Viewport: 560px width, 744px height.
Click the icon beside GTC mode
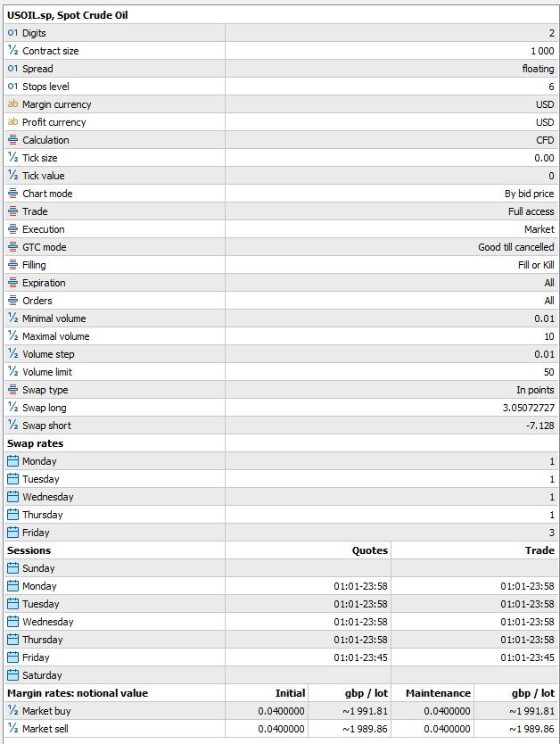tap(12, 247)
